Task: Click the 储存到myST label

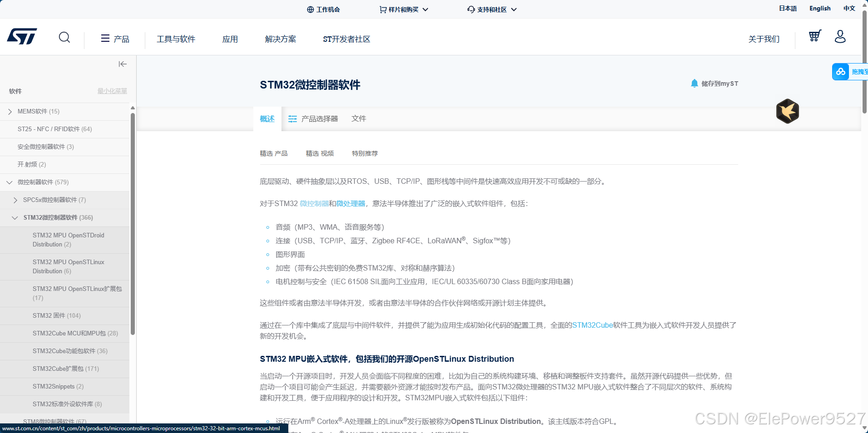Action: tap(720, 84)
